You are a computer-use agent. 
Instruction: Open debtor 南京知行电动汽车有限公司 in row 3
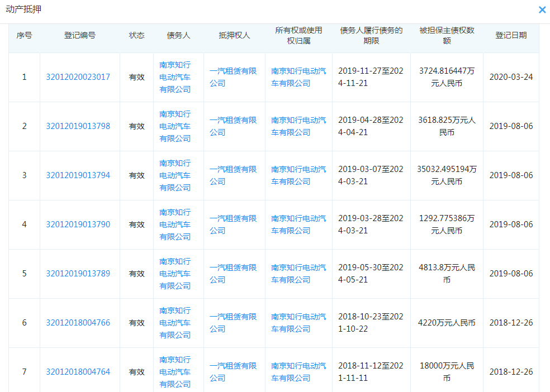click(x=175, y=175)
